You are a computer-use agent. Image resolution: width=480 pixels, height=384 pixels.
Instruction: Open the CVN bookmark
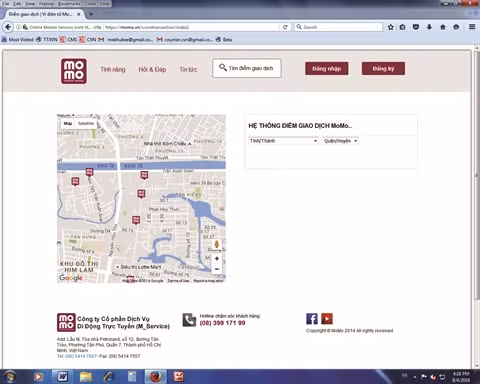[88, 40]
